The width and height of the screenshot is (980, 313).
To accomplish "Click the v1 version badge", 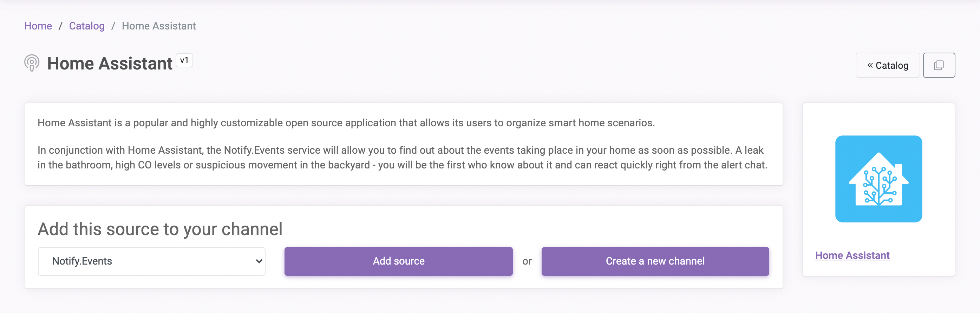I will [x=184, y=60].
